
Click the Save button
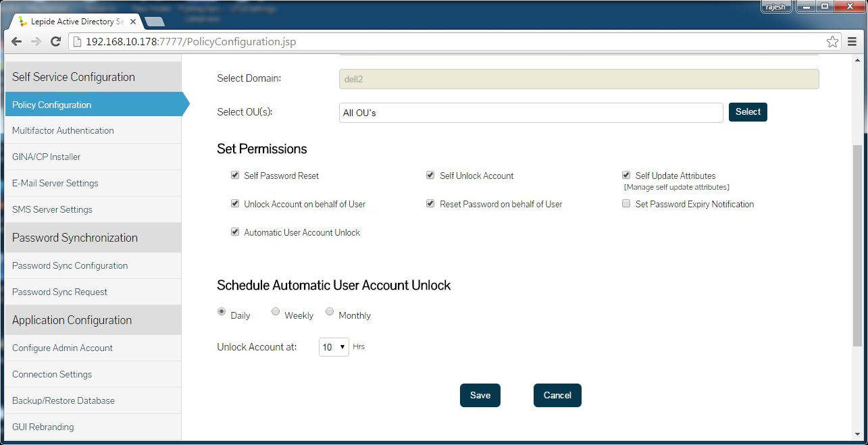(480, 395)
